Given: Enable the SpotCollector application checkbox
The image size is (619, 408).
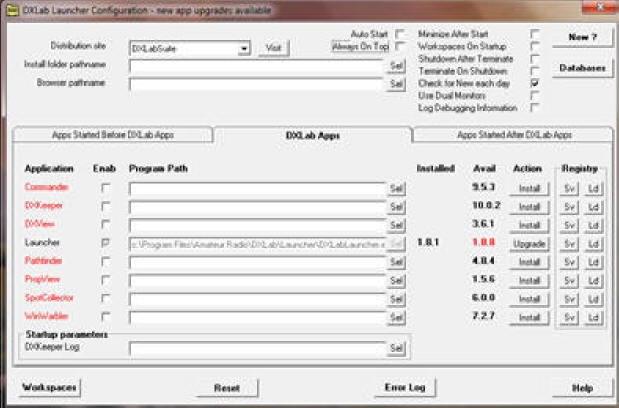Looking at the screenshot, I should pos(105,298).
